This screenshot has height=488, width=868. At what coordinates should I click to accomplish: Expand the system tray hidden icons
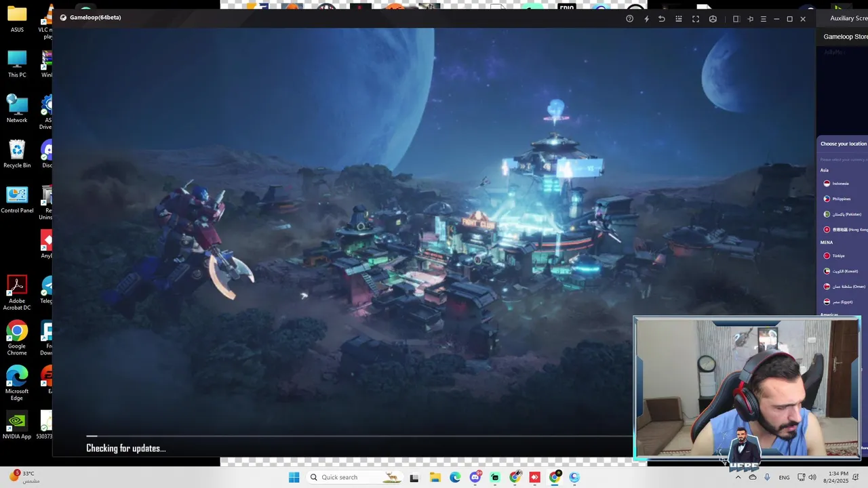[738, 477]
